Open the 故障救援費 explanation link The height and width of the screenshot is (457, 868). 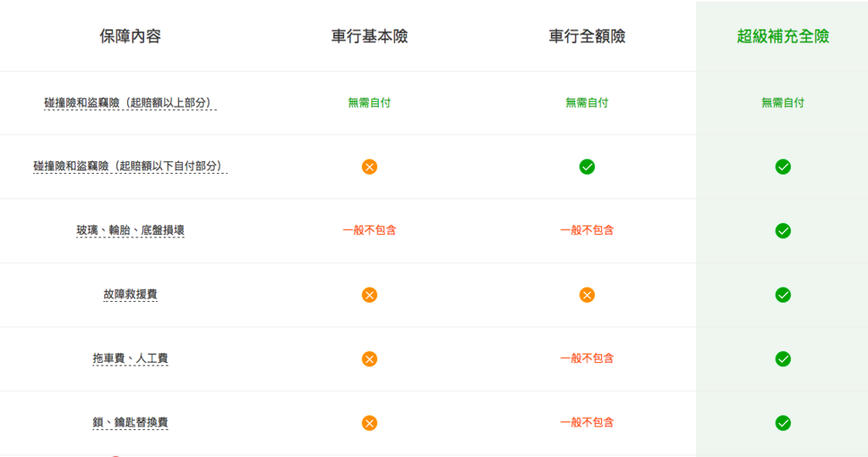coord(130,294)
